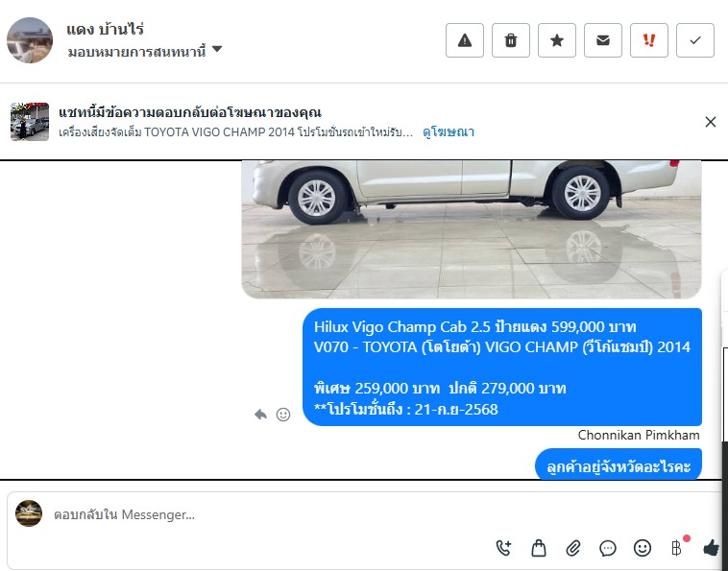Viewport: 728px width, 571px height.
Task: Open saved replies chat bubble icon
Action: (608, 548)
